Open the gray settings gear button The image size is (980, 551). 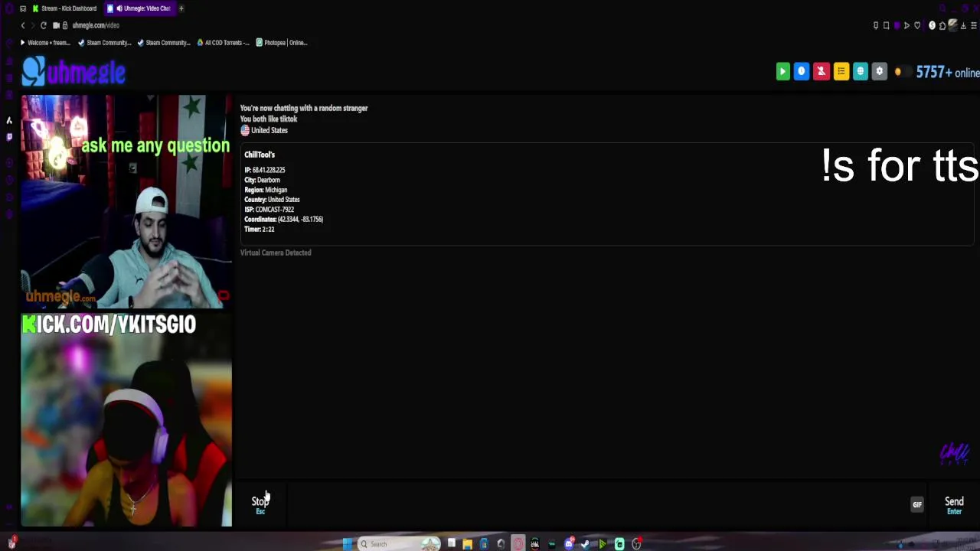point(879,72)
